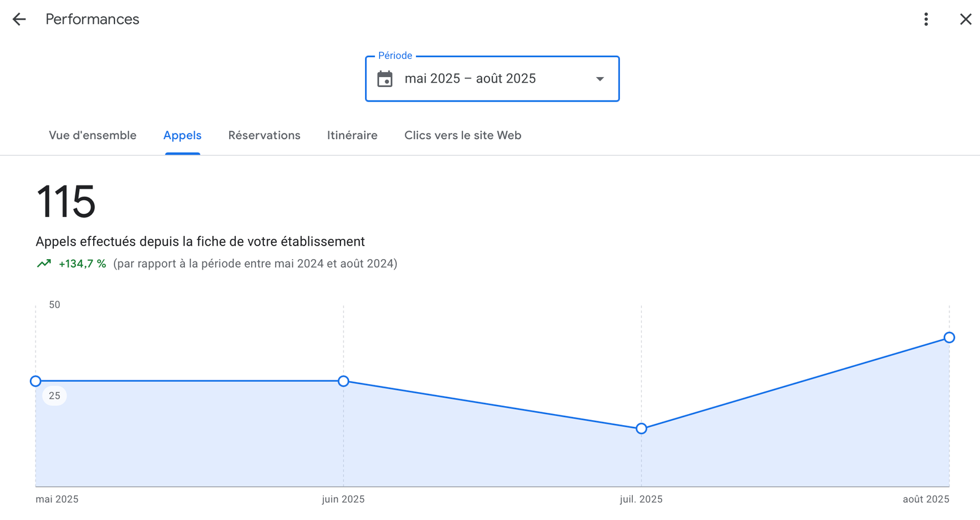Open the three-dot more options menu
This screenshot has height=520, width=980.
[925, 20]
